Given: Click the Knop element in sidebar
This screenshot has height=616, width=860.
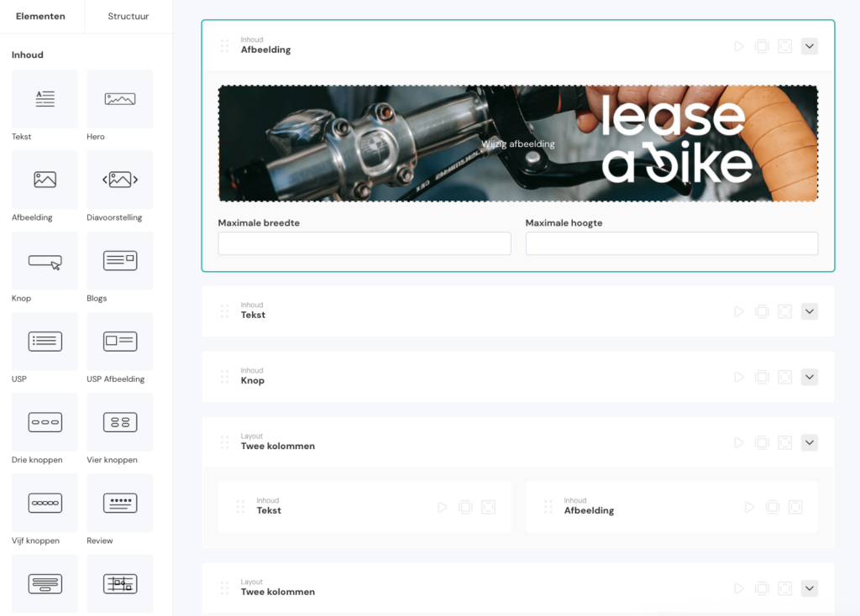Looking at the screenshot, I should click(45, 260).
